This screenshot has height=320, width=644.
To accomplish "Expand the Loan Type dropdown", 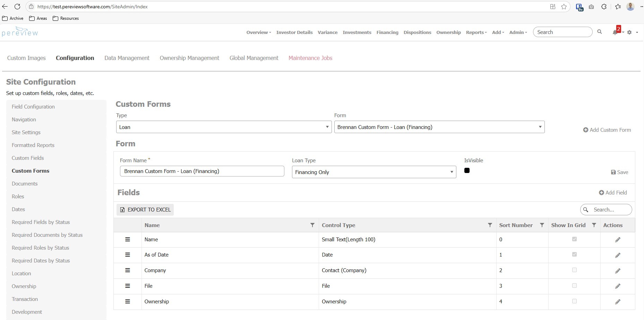I will click(374, 172).
